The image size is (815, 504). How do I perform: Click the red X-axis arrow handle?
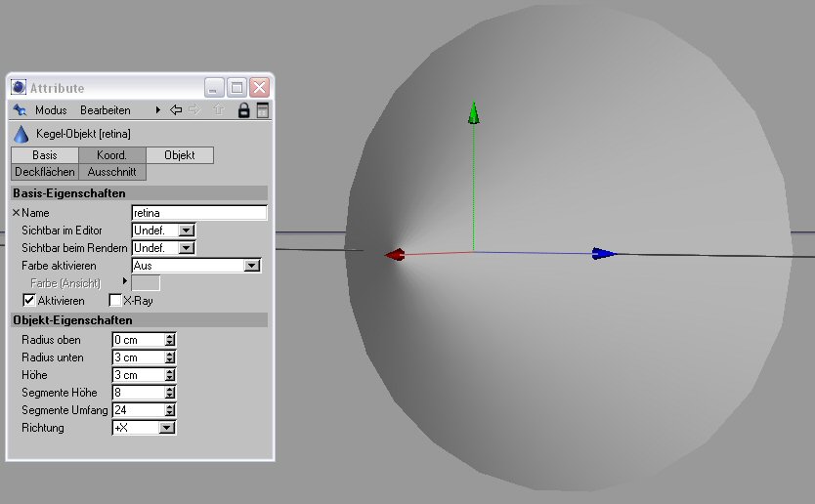(x=395, y=255)
